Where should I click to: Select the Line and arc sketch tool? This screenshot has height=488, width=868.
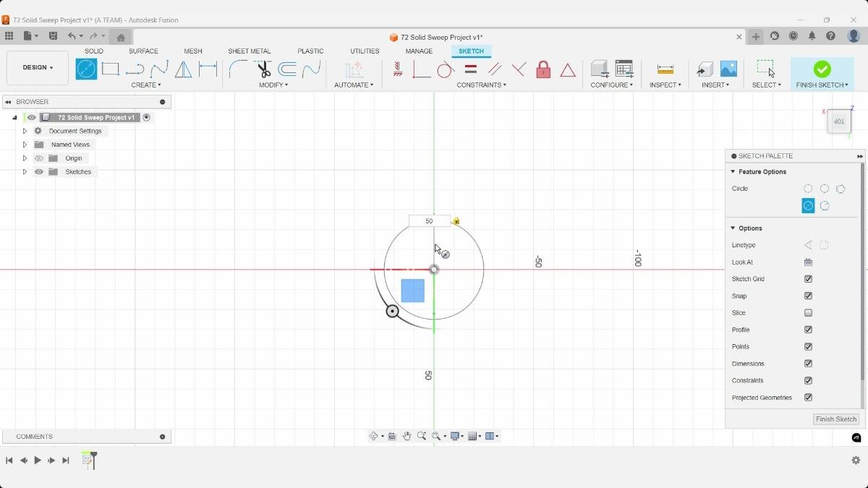click(x=135, y=69)
